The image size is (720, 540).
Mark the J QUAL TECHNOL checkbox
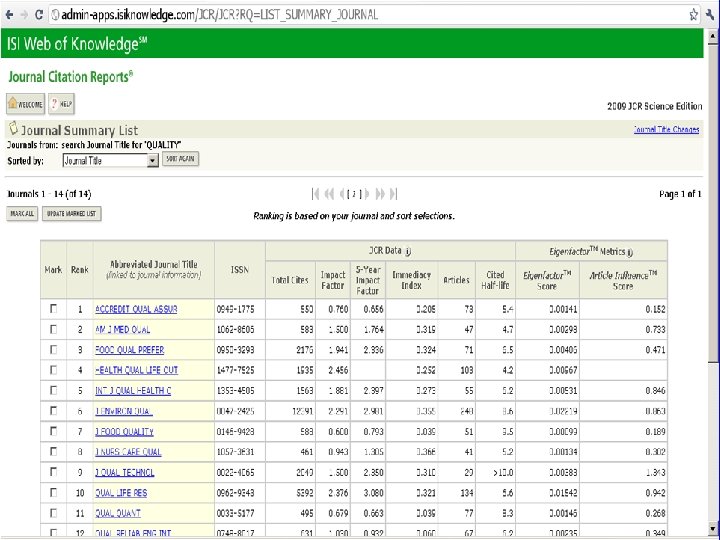pos(53,472)
